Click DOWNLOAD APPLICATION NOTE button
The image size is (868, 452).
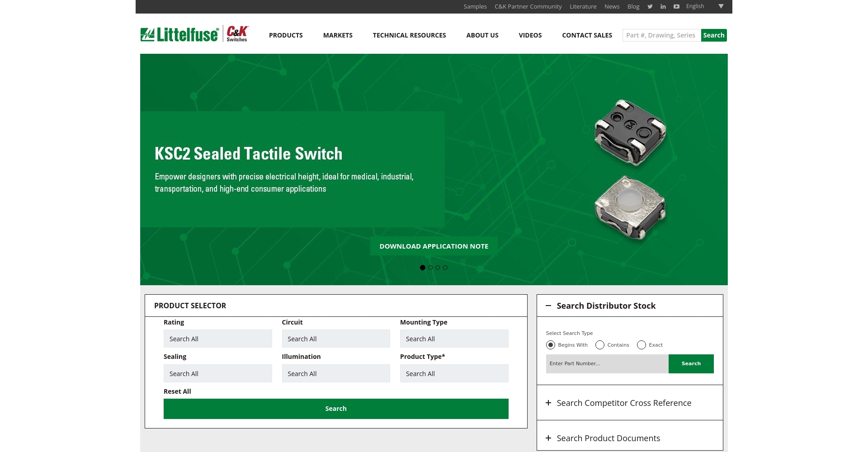click(434, 246)
